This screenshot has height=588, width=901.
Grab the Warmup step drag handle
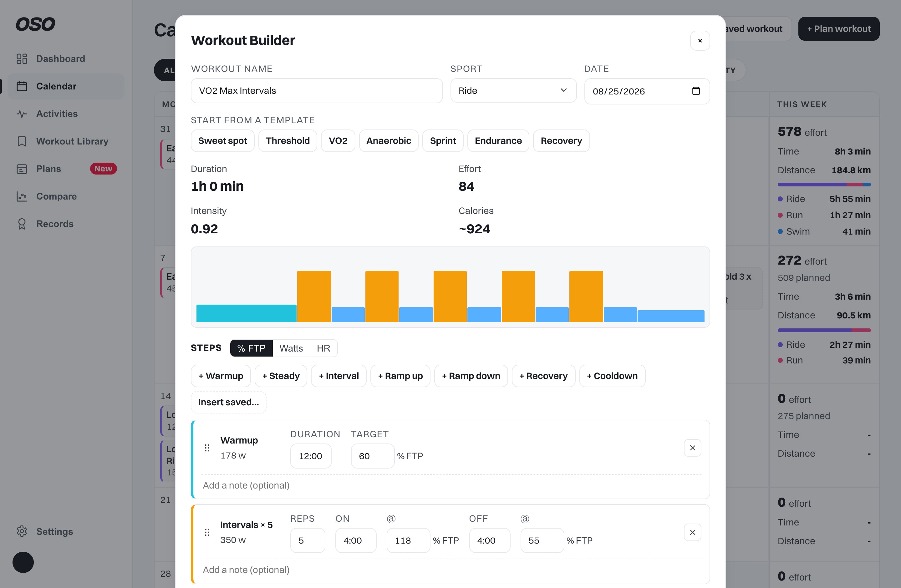[207, 448]
